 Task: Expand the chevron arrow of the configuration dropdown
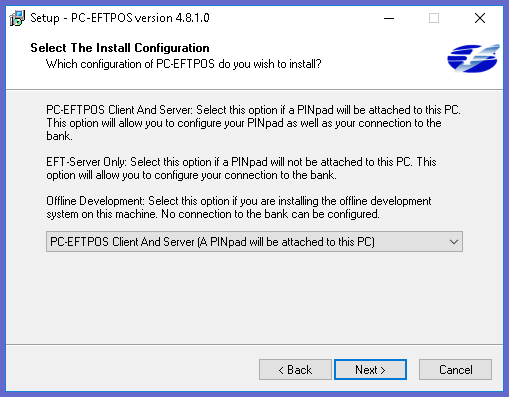453,242
